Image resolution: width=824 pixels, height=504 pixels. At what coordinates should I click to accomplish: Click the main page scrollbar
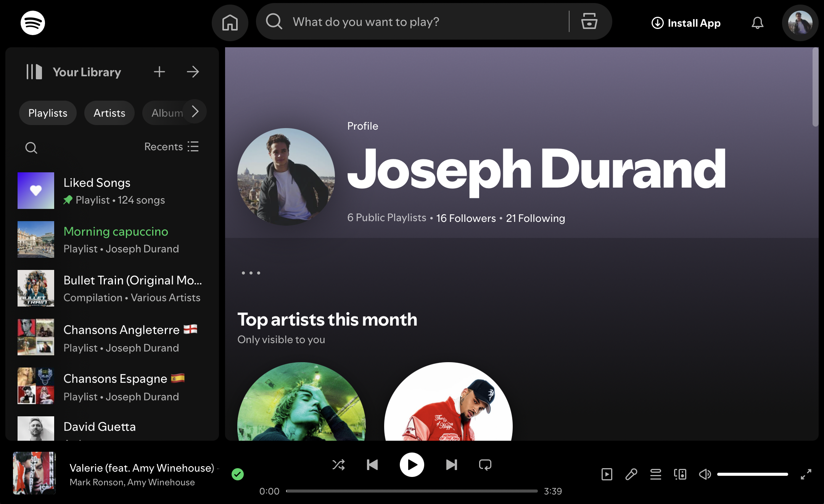click(816, 87)
